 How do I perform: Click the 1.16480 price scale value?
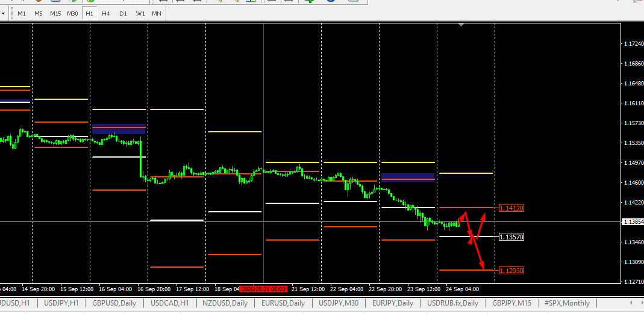point(633,83)
